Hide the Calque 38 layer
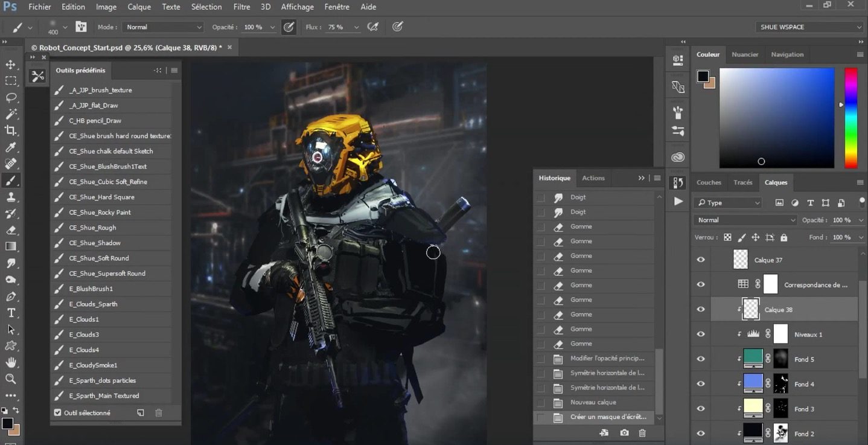The height and width of the screenshot is (445, 868). coord(701,309)
